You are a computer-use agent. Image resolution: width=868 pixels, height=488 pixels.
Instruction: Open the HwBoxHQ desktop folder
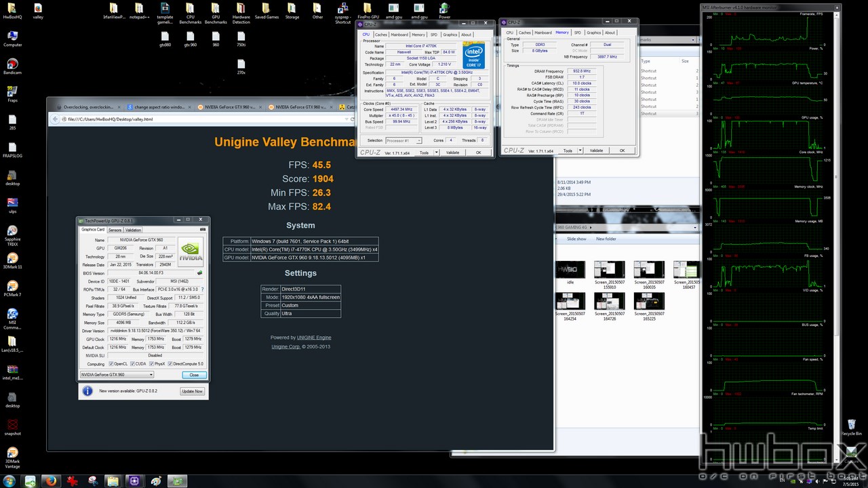tap(12, 11)
